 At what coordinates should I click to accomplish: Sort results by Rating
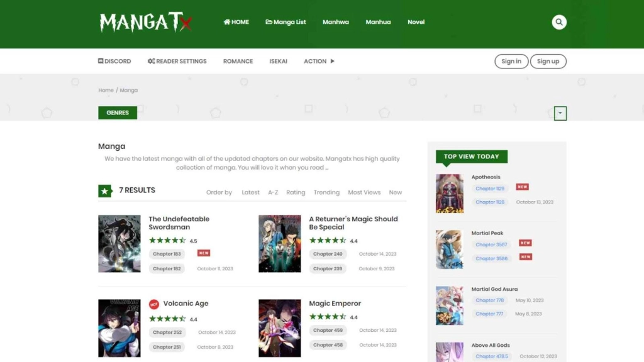[296, 192]
